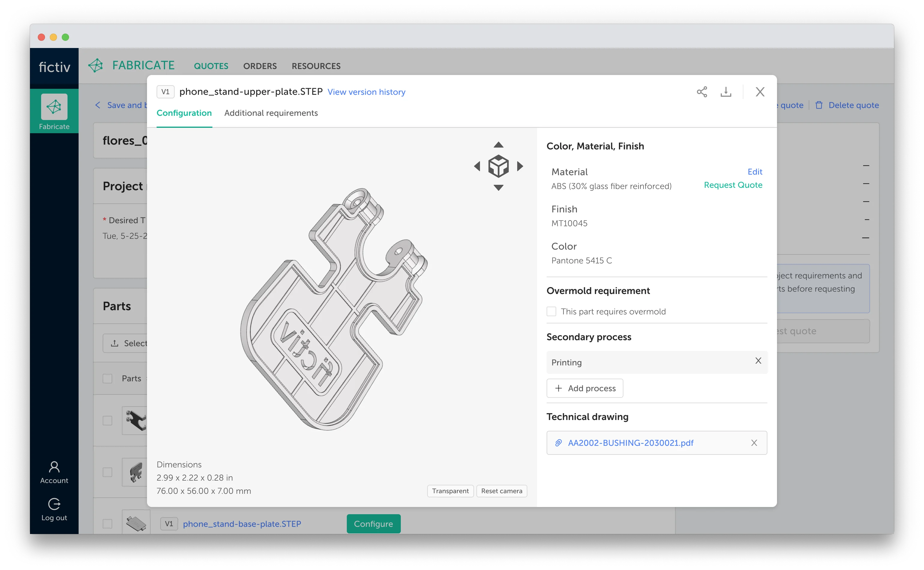Download the part file via download icon

coord(726,92)
